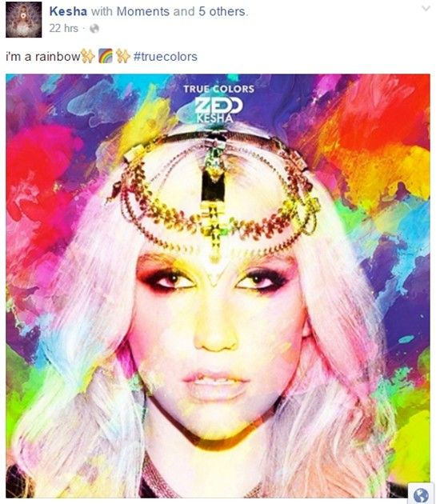Click the globe icon on photo's bottom corner
Screen dimensions: 440x504
pyautogui.click(x=421, y=494)
